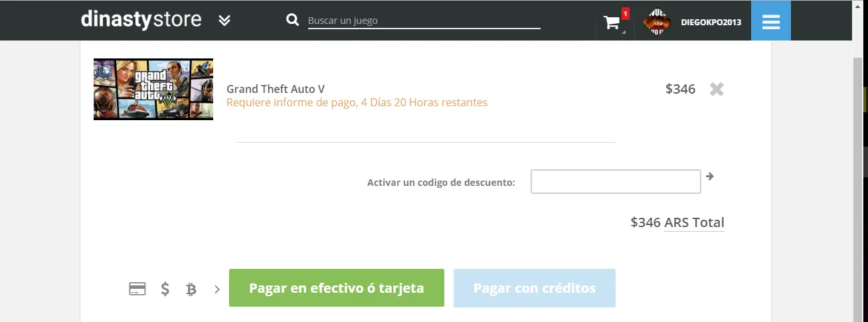The height and width of the screenshot is (322, 868).
Task: Focus the 'Buscar un juego' search field
Action: coord(424,21)
